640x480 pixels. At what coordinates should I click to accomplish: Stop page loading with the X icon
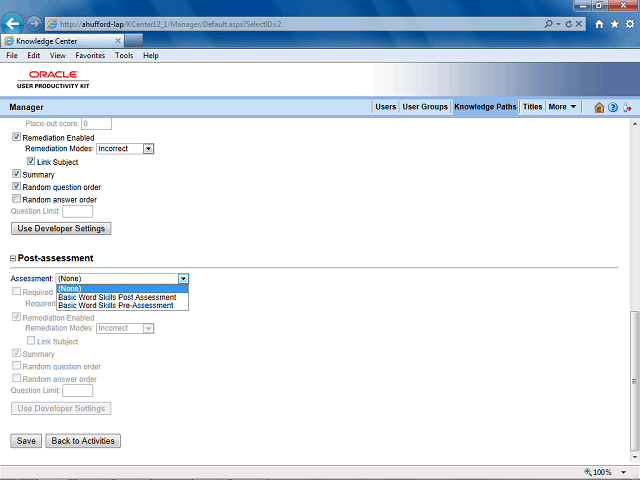pos(578,24)
